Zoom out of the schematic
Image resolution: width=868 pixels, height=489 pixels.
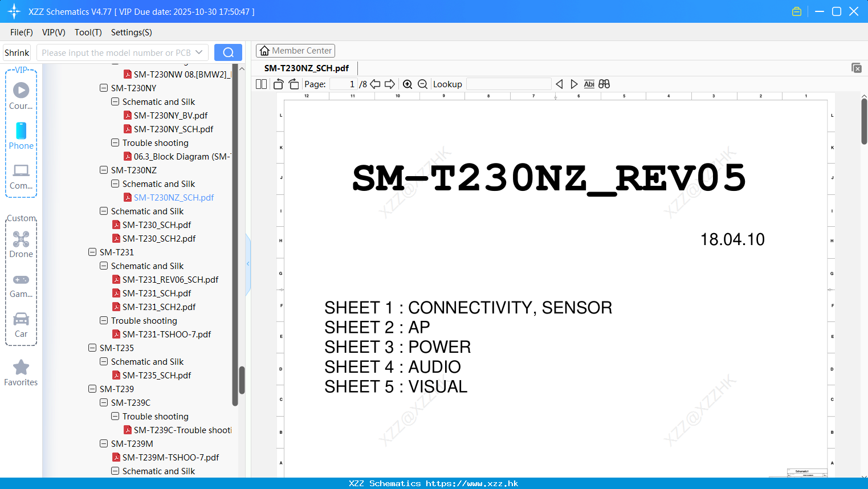tap(422, 84)
